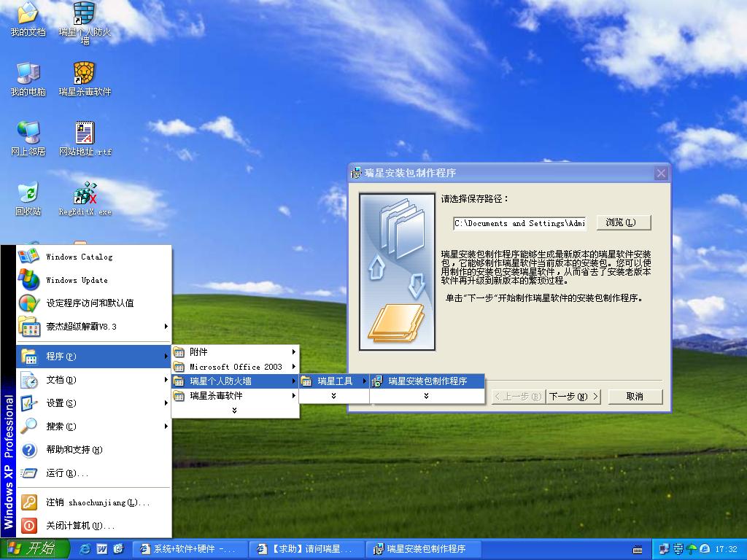Click the save path input field
747x560 pixels.
pyautogui.click(x=519, y=223)
